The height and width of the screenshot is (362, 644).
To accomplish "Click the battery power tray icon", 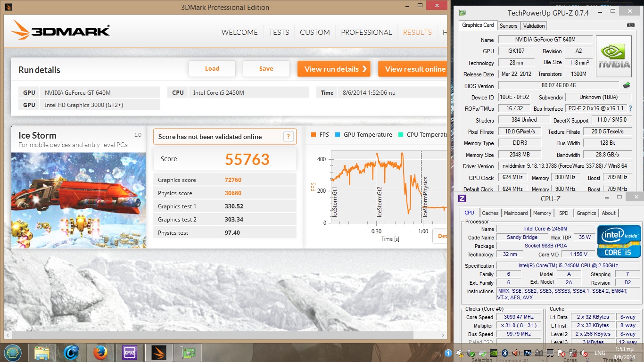I will (572, 353).
